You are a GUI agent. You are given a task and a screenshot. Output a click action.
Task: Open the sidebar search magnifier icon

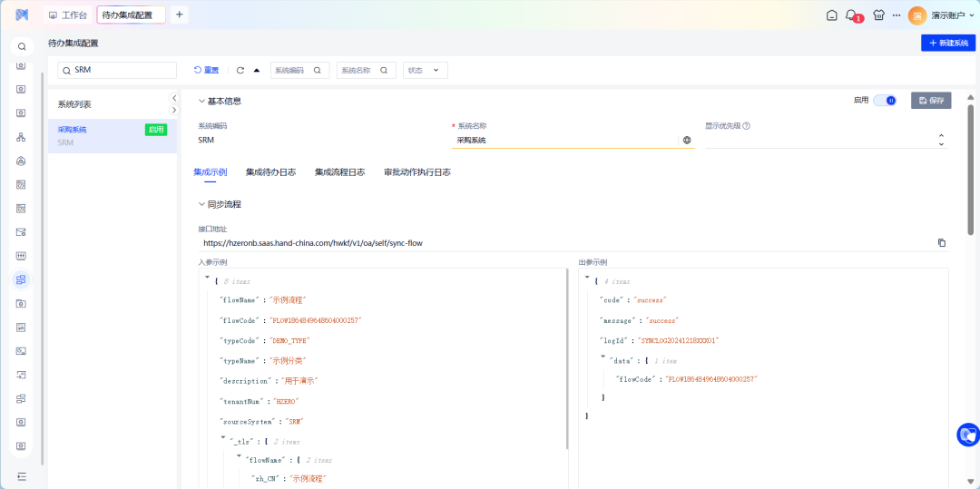[22, 46]
